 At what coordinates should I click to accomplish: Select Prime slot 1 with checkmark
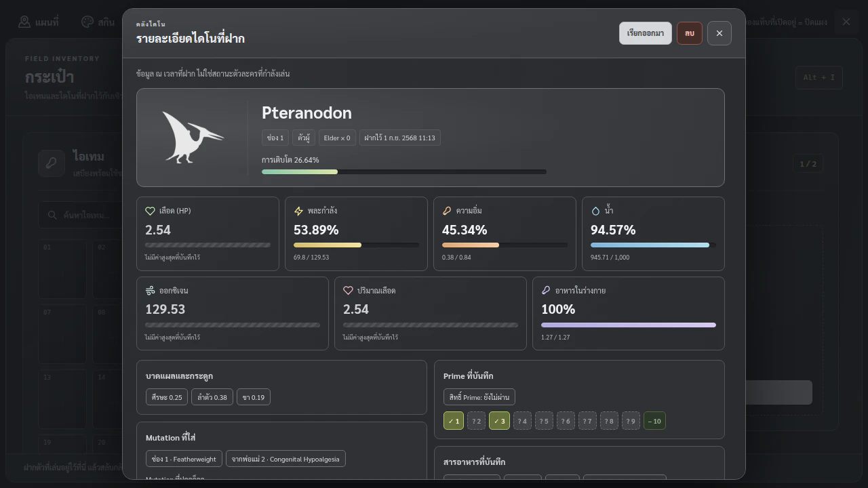[454, 421]
